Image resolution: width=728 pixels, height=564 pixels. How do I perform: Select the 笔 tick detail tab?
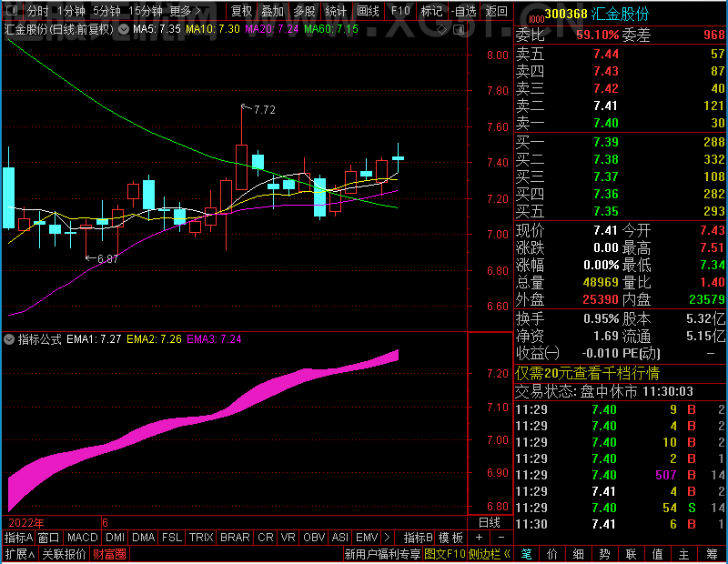[526, 554]
